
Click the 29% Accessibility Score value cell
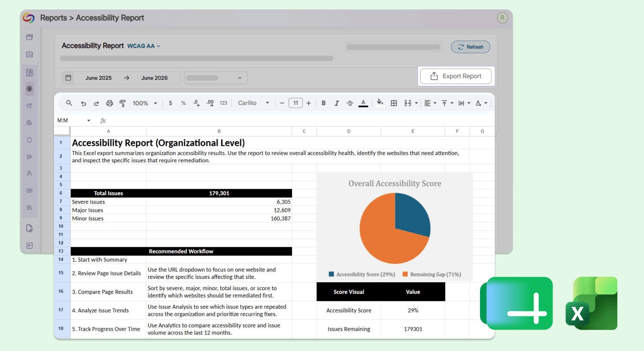pyautogui.click(x=413, y=310)
